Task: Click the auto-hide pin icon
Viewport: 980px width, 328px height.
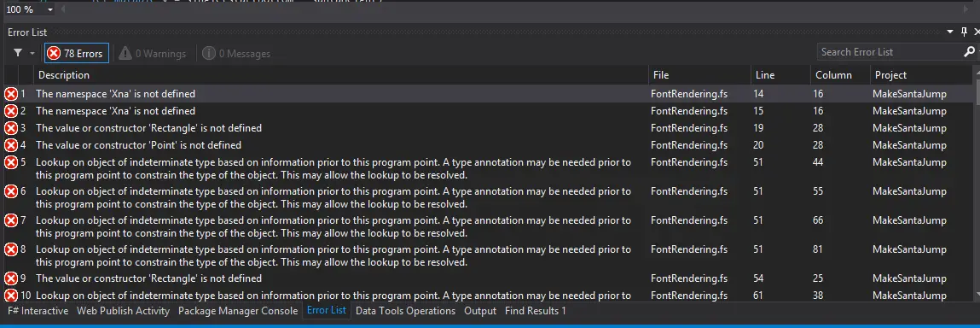Action: [965, 32]
